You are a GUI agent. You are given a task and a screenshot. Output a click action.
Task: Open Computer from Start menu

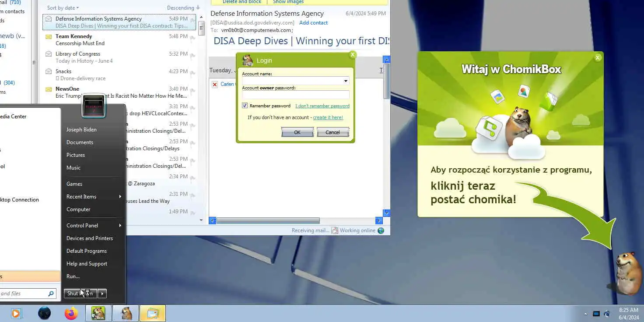pyautogui.click(x=78, y=209)
